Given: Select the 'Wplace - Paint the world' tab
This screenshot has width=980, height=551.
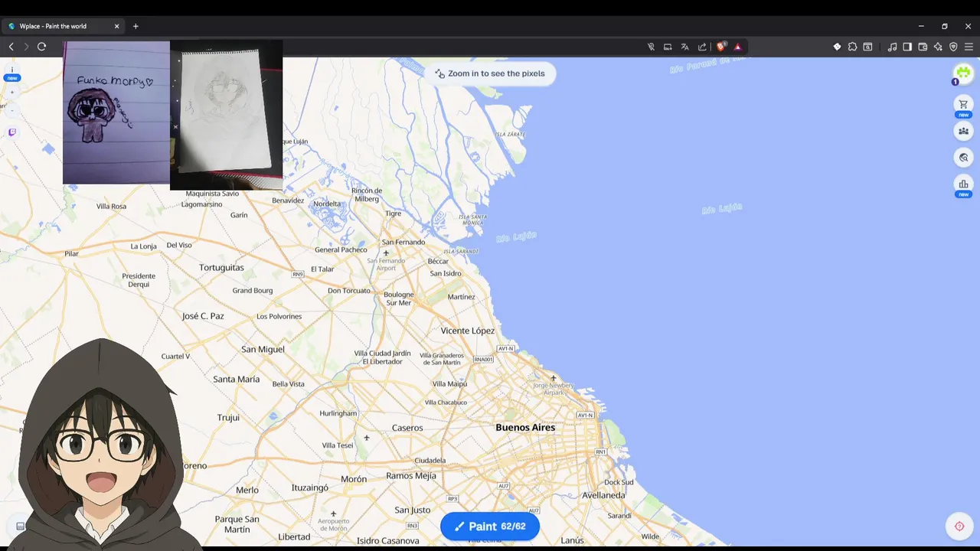Looking at the screenshot, I should pyautogui.click(x=64, y=26).
